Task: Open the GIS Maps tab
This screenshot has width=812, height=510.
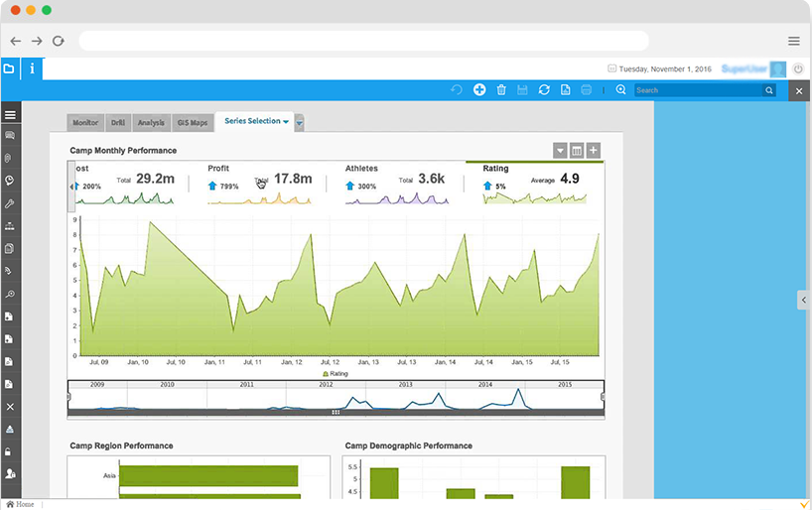Action: pos(192,123)
